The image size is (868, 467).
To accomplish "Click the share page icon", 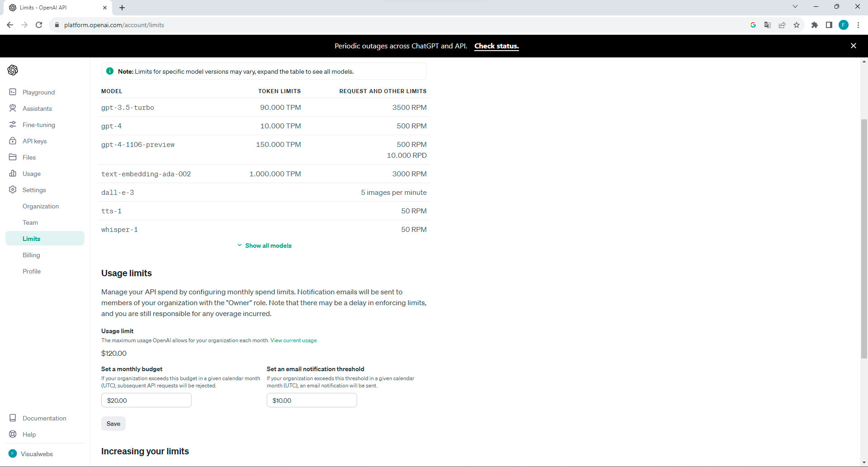I will (x=782, y=25).
